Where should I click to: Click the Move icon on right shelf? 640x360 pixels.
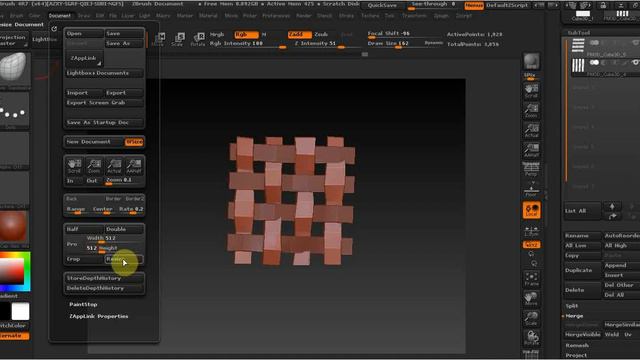coord(531,299)
